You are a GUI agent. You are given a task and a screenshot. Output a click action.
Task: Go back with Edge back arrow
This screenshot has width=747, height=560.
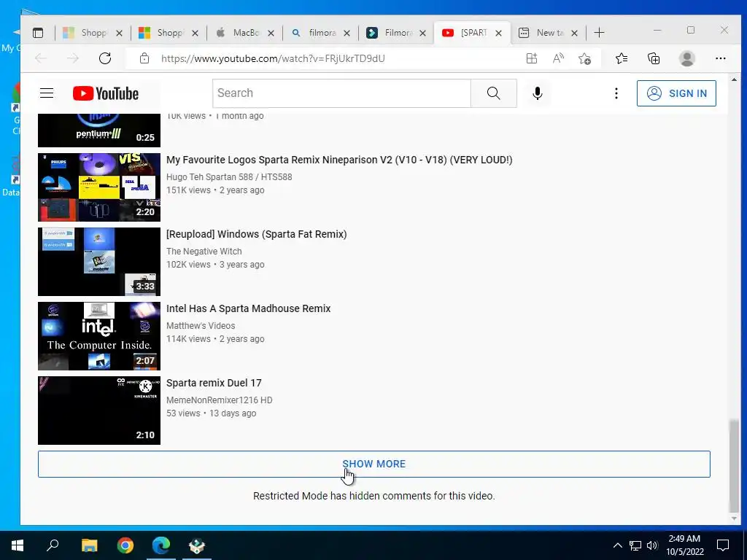point(41,58)
